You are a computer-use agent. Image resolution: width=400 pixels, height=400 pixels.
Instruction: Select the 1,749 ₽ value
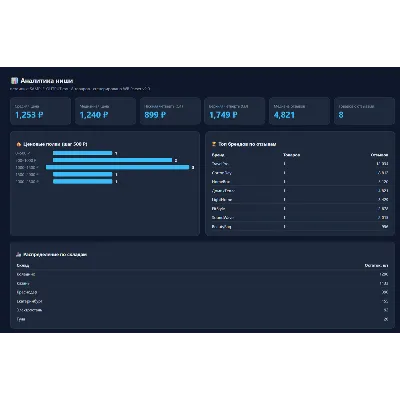223,115
